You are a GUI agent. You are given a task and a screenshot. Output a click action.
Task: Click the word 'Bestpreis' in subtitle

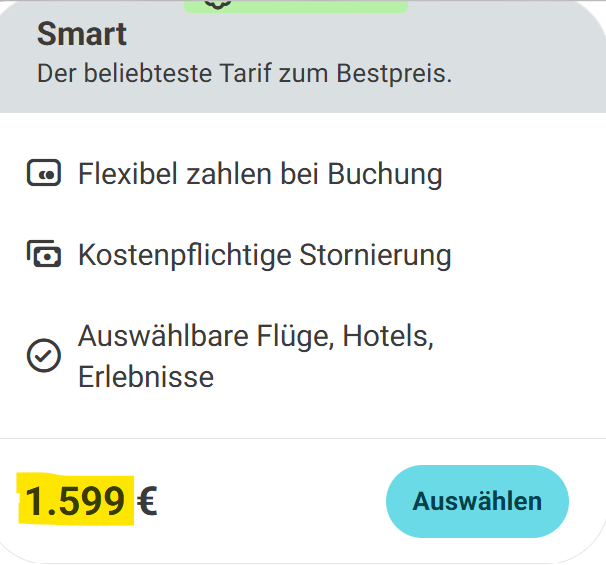tap(394, 73)
